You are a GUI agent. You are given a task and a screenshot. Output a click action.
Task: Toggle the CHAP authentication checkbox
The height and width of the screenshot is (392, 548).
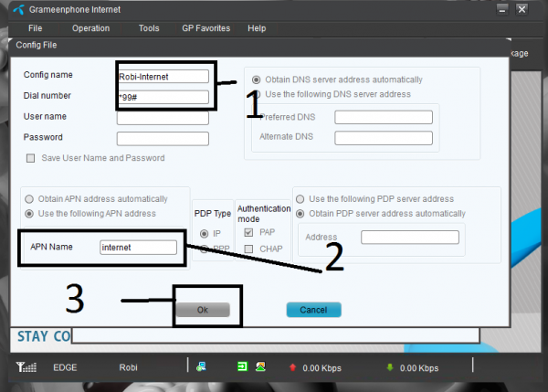coord(248,249)
